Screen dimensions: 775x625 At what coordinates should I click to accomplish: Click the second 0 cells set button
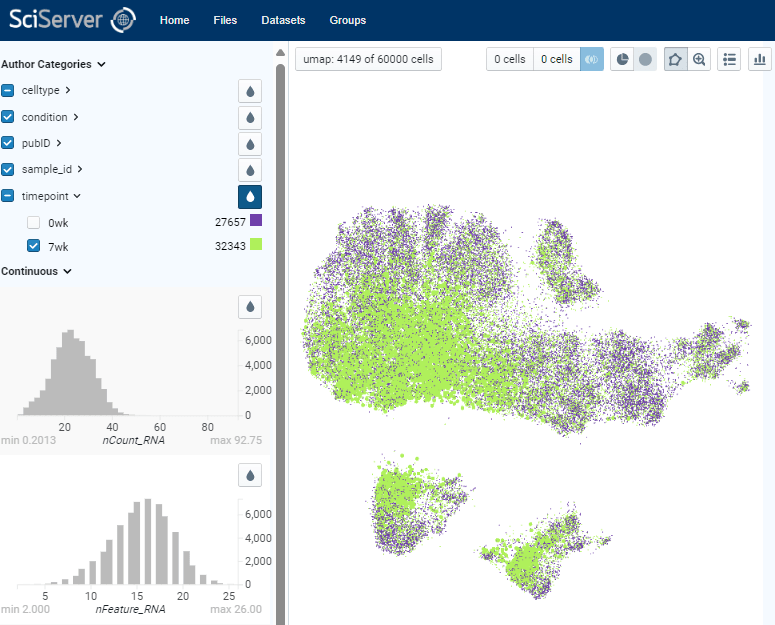[x=557, y=59]
